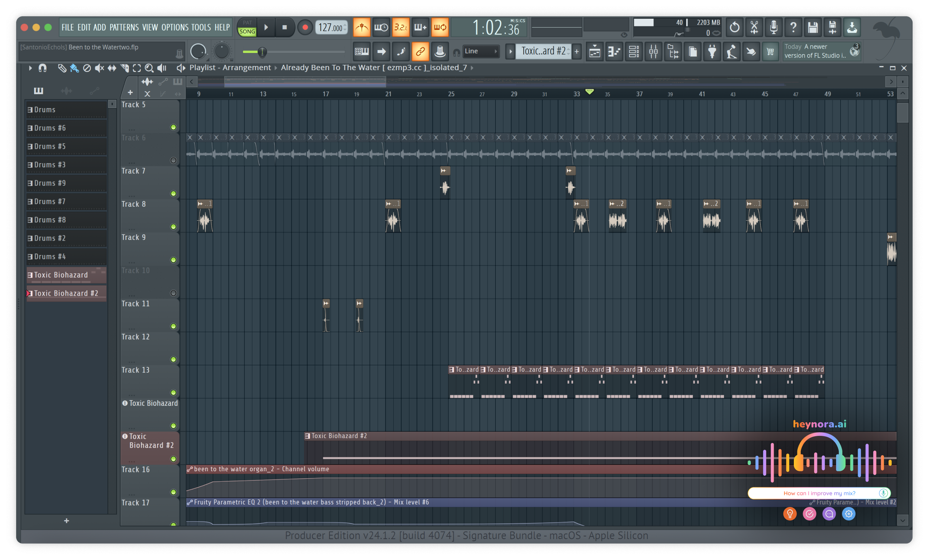Click the main volume slider
The height and width of the screenshot is (560, 929).
coord(262,52)
